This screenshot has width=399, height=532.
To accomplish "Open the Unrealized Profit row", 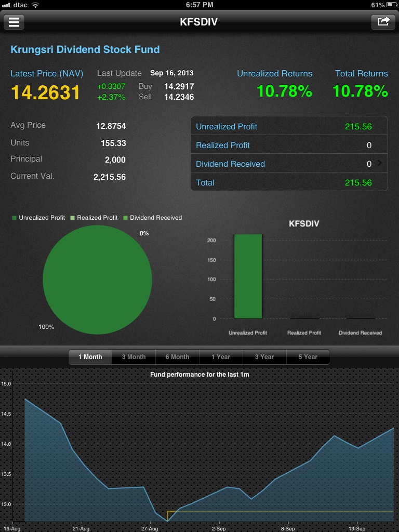I will click(289, 126).
